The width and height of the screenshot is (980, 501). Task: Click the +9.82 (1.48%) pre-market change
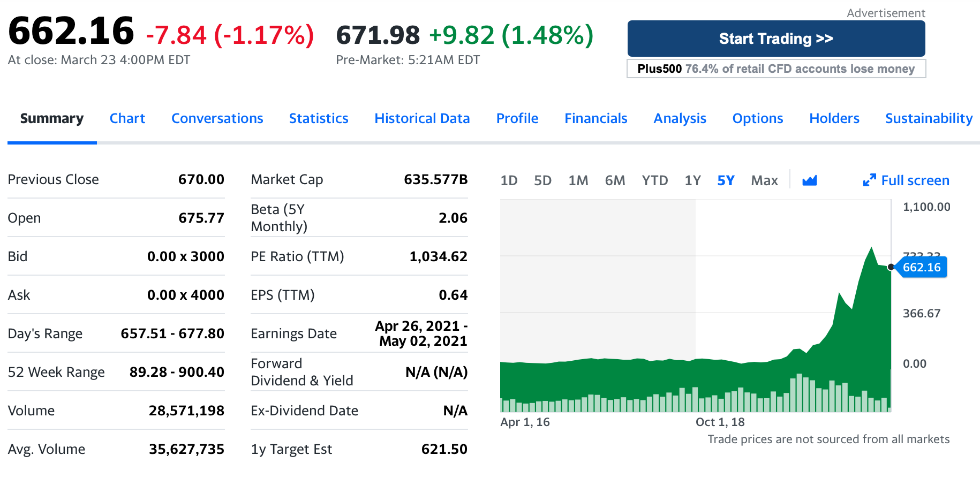click(511, 35)
